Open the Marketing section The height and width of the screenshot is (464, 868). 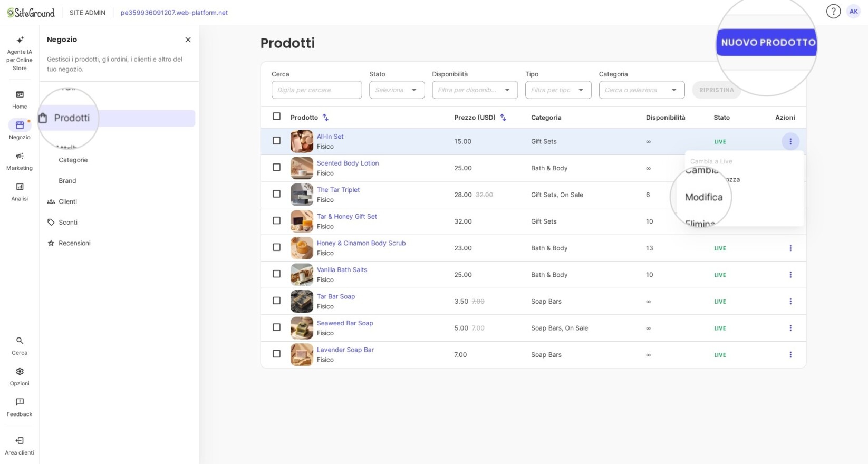20,161
